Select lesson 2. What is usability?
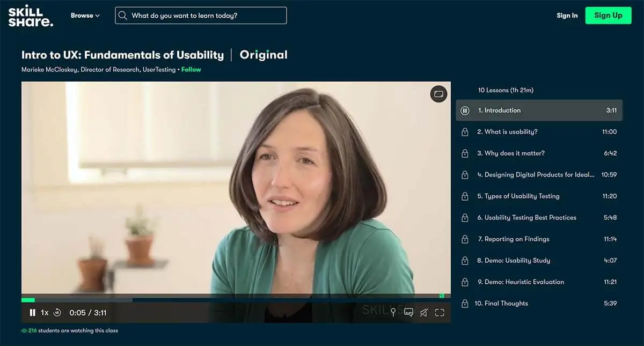 coord(539,132)
